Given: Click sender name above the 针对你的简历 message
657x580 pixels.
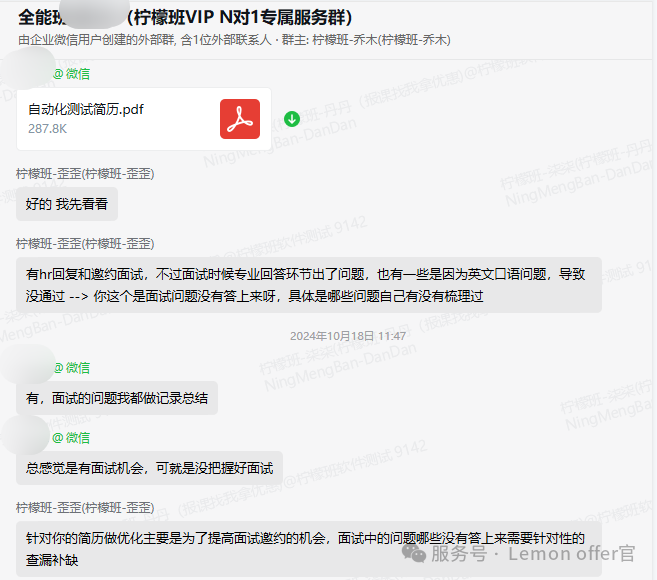Looking at the screenshot, I should [85, 507].
